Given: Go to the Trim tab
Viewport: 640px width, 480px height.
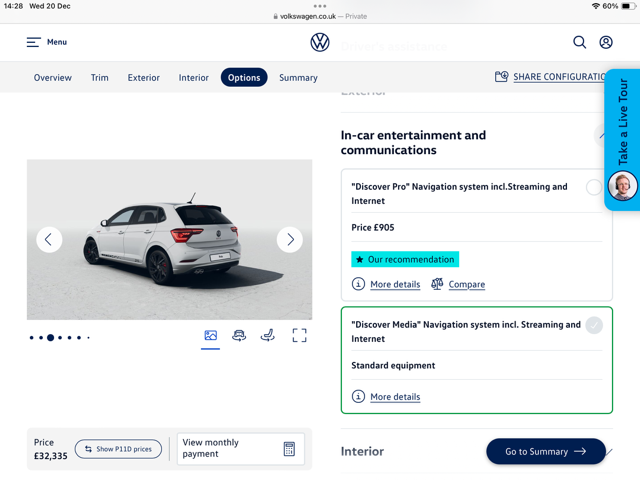Looking at the screenshot, I should [x=100, y=78].
